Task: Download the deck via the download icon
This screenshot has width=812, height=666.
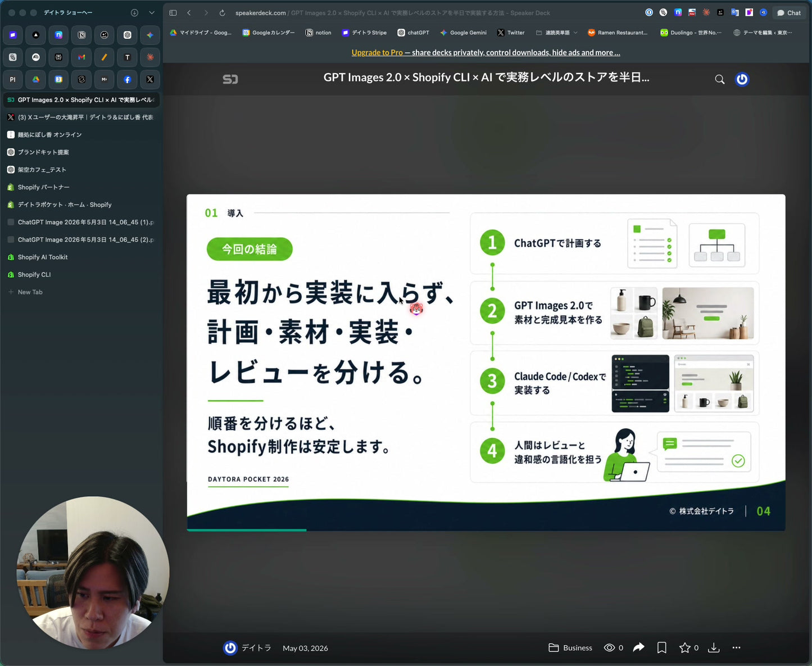Action: (714, 647)
